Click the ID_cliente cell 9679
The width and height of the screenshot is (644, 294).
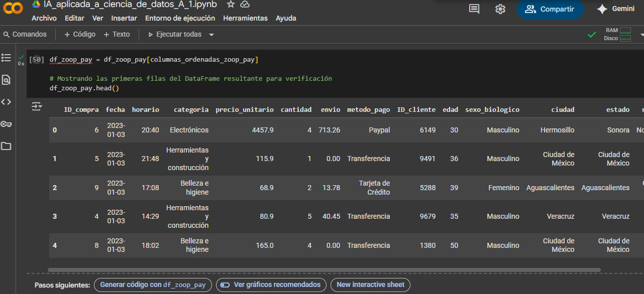(x=428, y=216)
